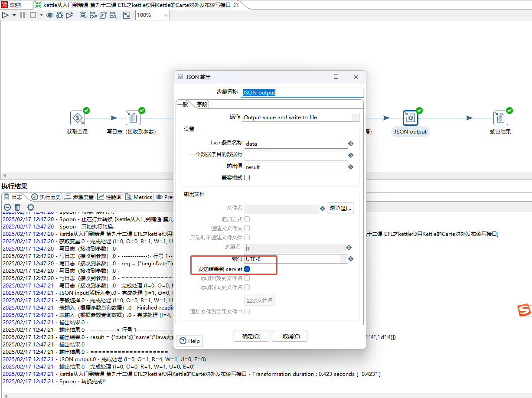
Task: Select the 获取变量 step icon on canvas
Action: pyautogui.click(x=77, y=118)
